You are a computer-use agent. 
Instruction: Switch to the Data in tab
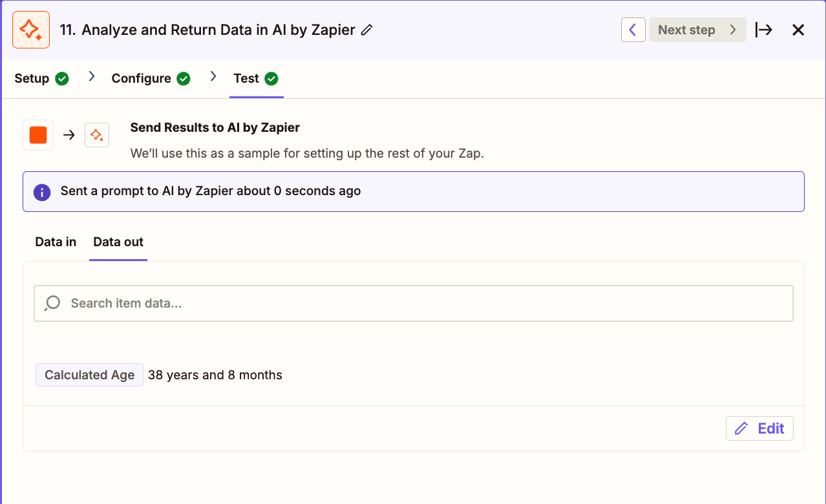coord(56,242)
